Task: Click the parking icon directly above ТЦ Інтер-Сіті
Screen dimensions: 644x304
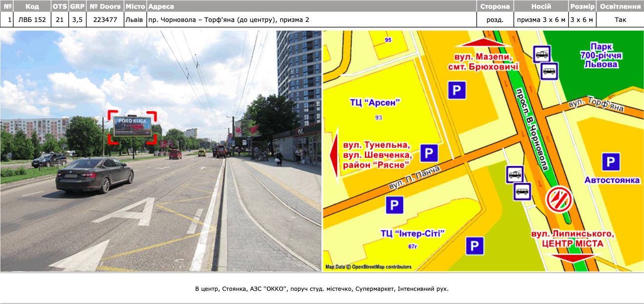Action: [395, 205]
